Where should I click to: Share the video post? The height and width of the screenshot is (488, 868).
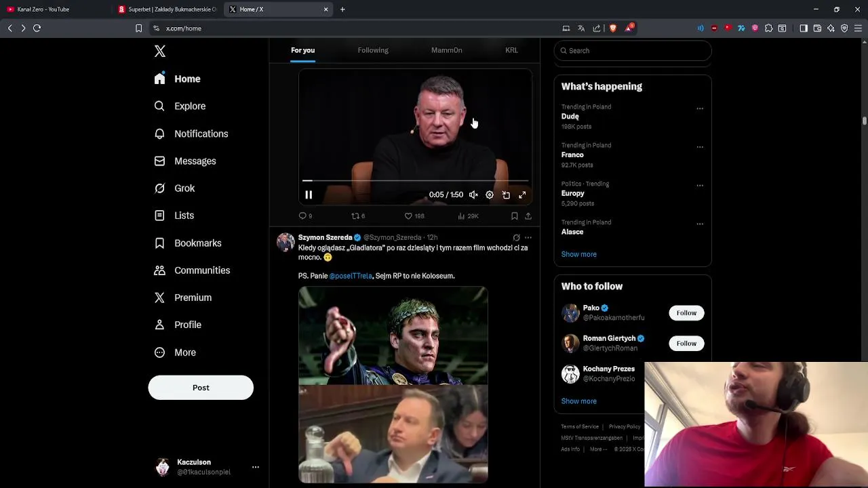point(528,216)
